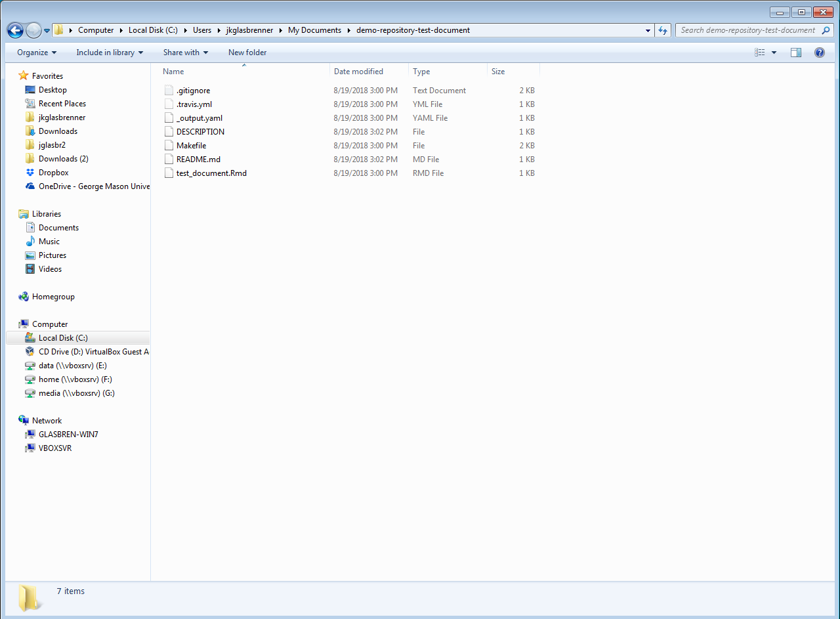
Task: Open the media (\\vboxsrv) (G:) network drive
Action: [76, 393]
